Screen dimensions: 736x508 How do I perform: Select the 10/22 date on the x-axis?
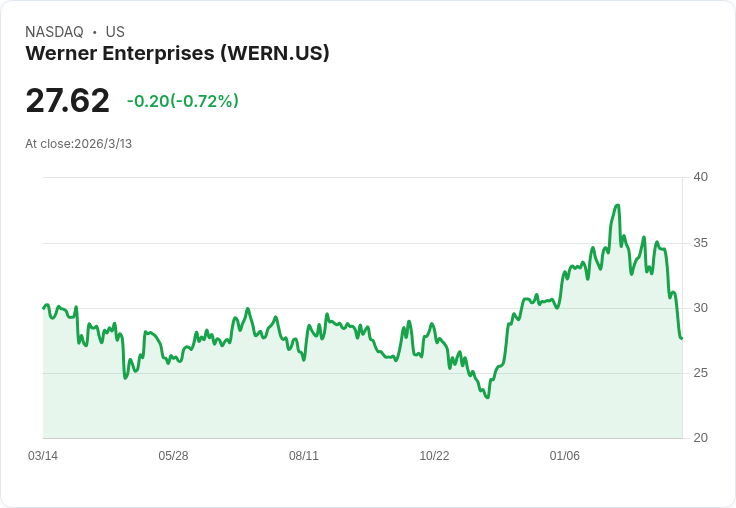click(434, 456)
